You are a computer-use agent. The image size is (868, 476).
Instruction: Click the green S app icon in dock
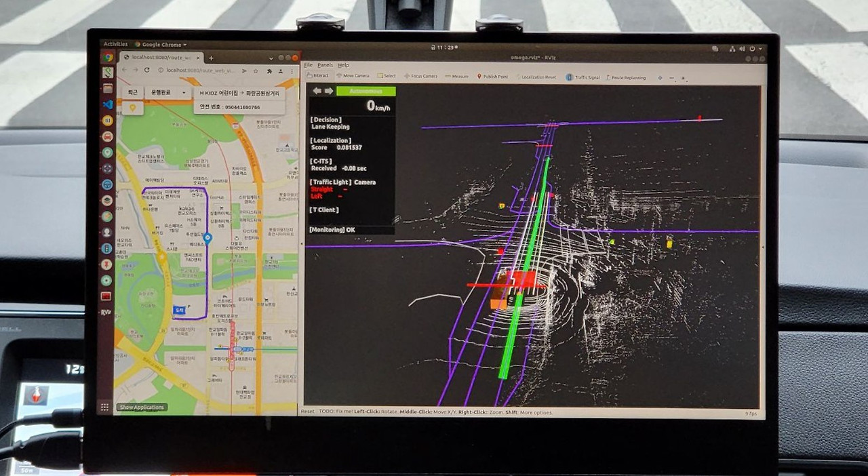[108, 73]
